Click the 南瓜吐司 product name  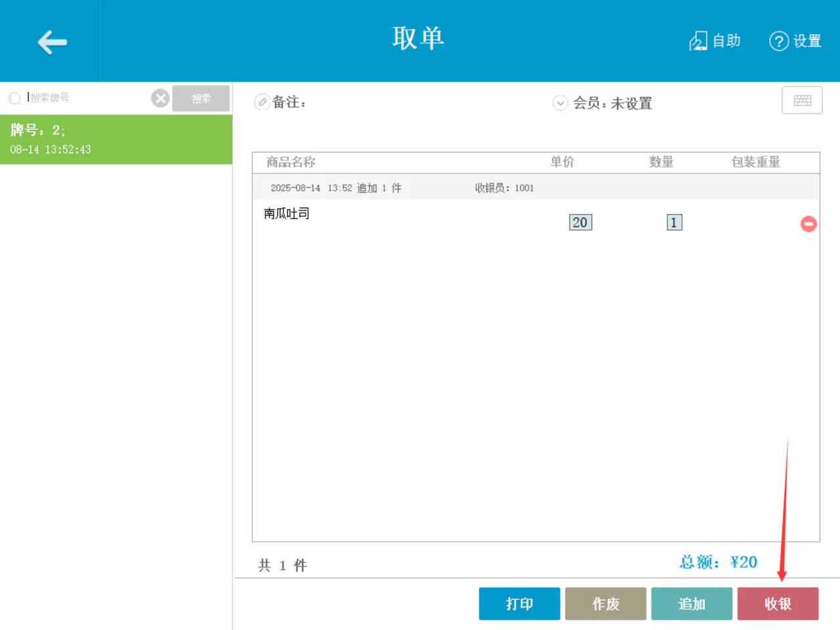[287, 213]
